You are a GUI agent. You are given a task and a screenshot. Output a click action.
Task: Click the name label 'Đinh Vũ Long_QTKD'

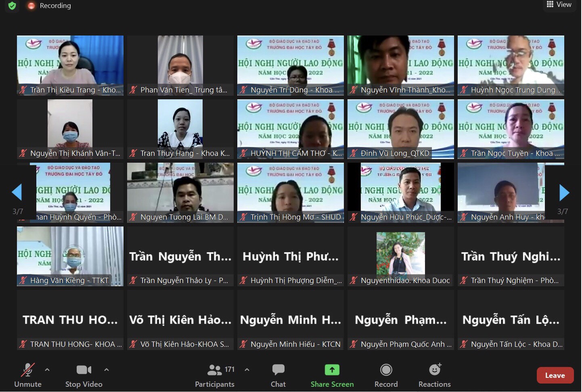[395, 153]
